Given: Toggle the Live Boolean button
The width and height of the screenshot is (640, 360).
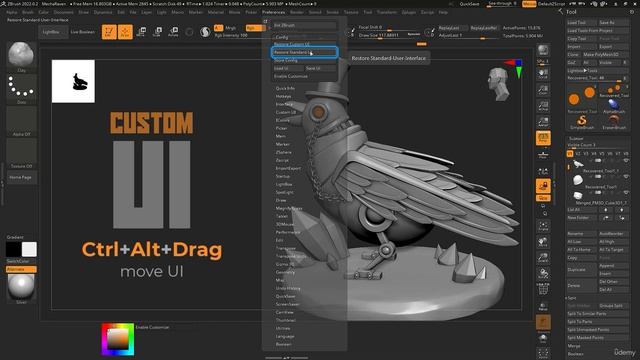Looking at the screenshot, I should [82, 32].
